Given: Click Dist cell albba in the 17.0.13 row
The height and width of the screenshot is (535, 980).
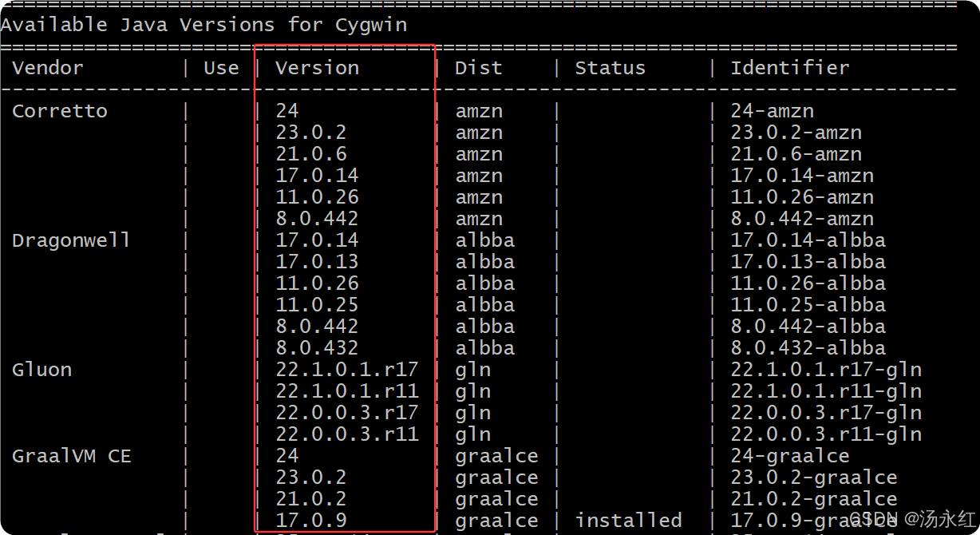Looking at the screenshot, I should point(484,262).
